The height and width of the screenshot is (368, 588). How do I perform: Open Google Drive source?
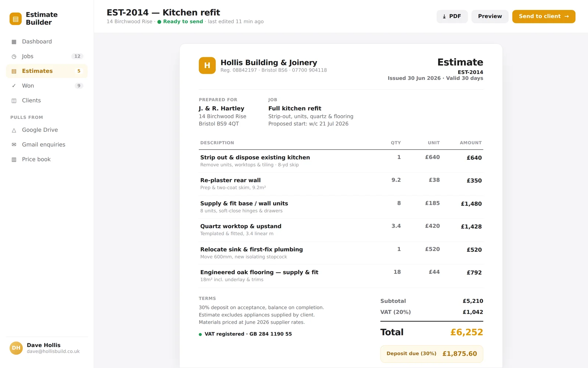47,130
